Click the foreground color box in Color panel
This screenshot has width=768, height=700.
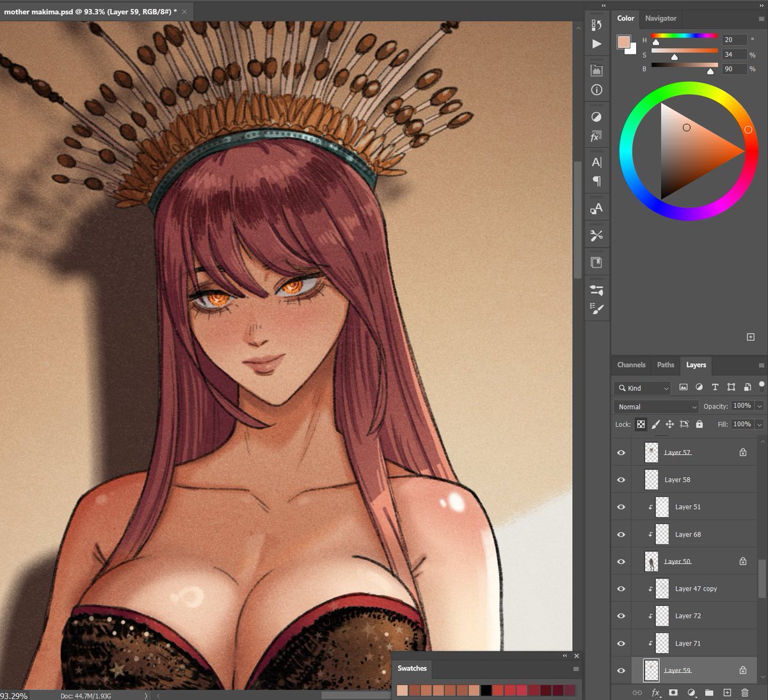[x=623, y=42]
